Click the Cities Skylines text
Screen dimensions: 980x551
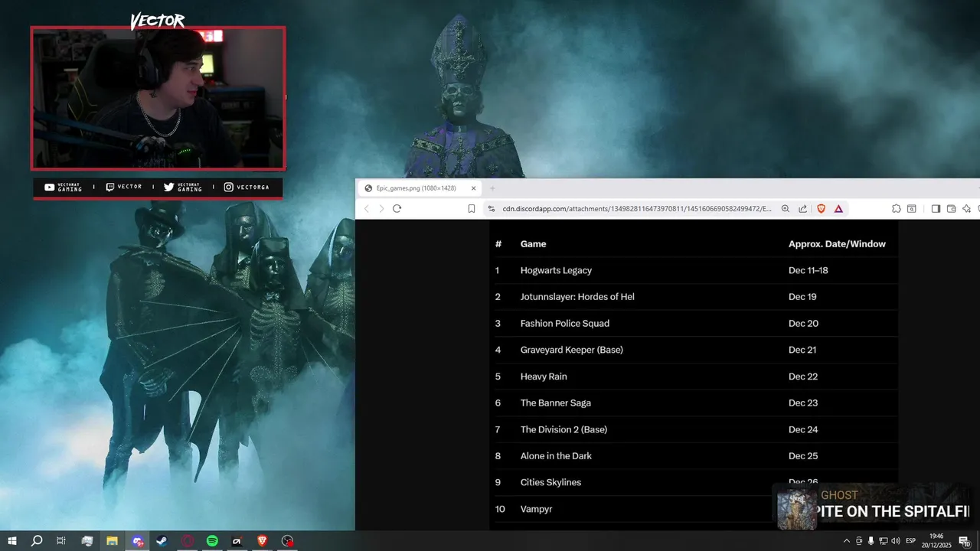pyautogui.click(x=550, y=482)
